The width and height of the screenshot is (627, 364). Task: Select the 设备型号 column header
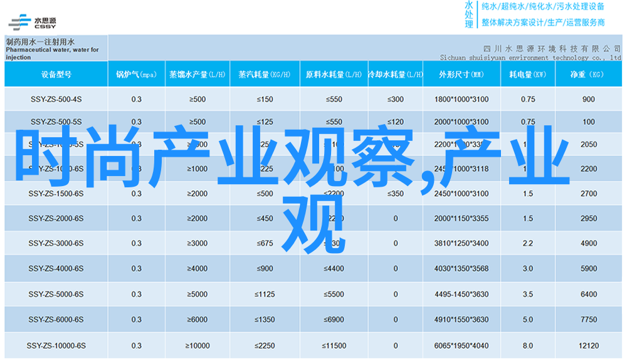pos(56,75)
